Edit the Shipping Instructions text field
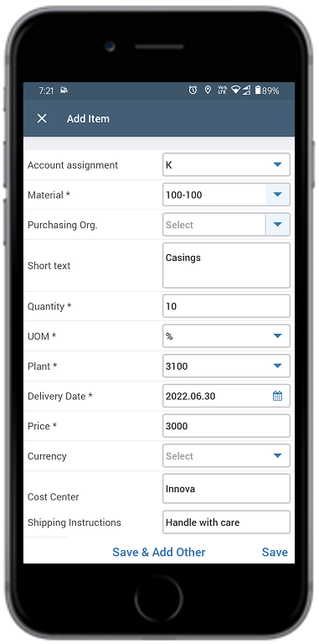 pos(226,522)
